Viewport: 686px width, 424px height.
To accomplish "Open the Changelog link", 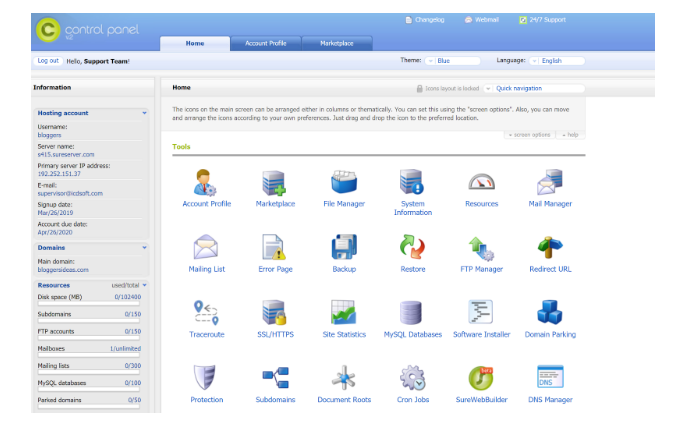I will [425, 20].
